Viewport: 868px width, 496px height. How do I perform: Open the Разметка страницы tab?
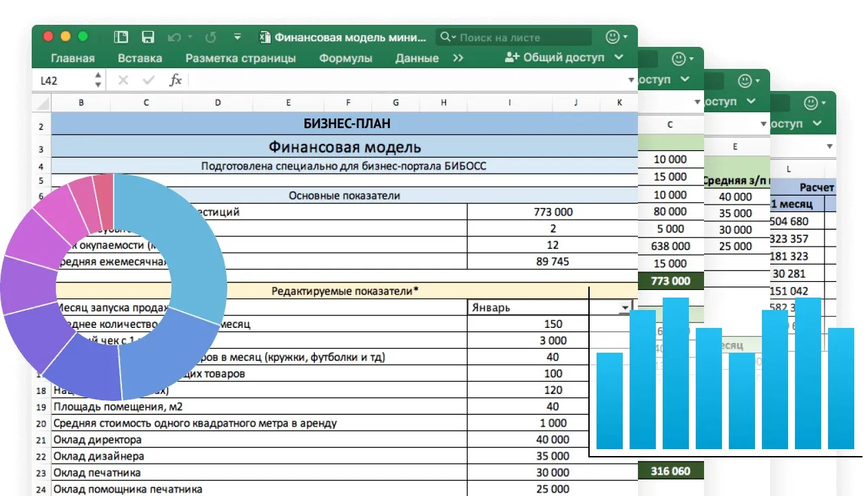click(x=241, y=59)
